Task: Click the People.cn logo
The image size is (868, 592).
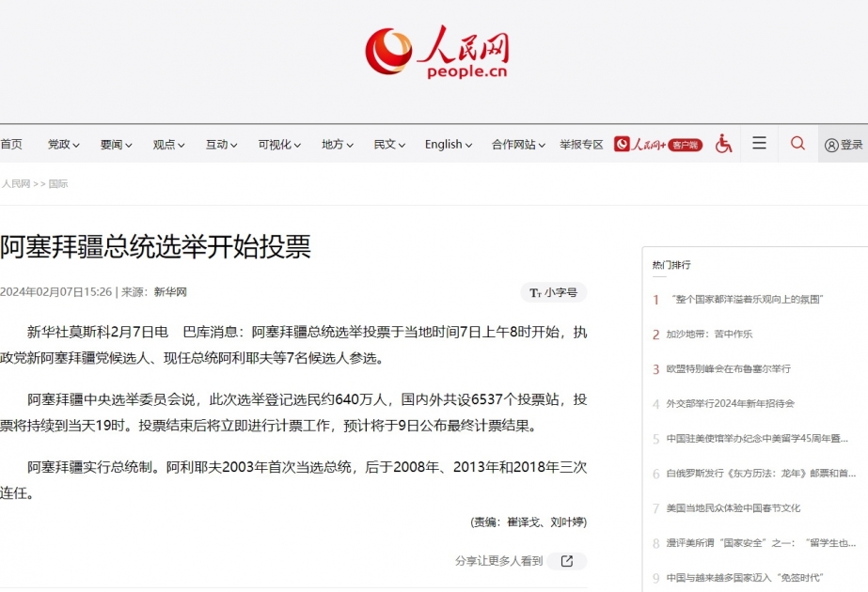Action: pyautogui.click(x=436, y=52)
